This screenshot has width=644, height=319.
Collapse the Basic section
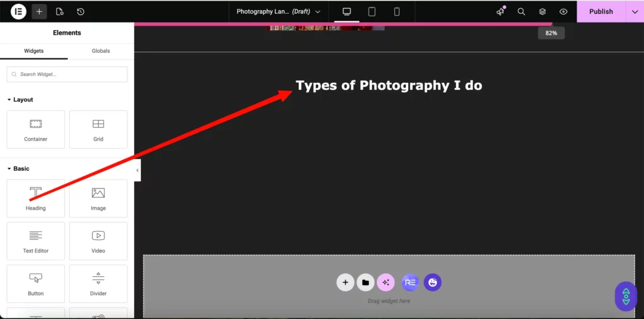pos(18,168)
